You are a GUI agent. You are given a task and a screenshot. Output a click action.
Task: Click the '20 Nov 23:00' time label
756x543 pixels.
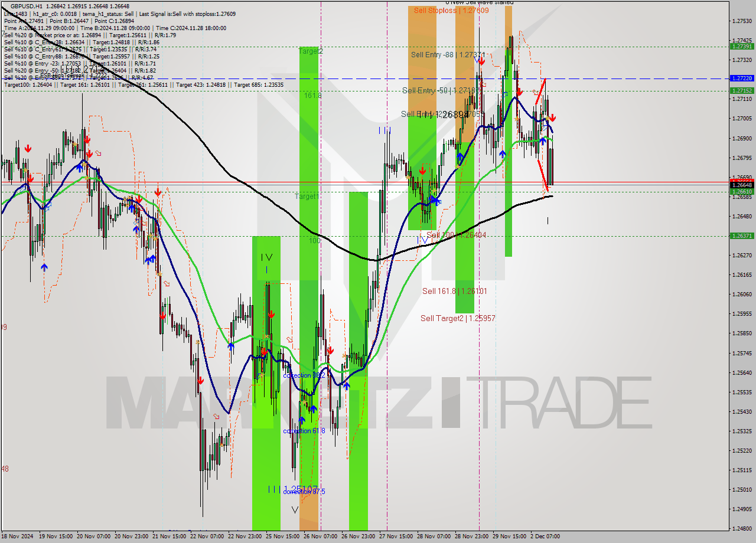pos(132,537)
